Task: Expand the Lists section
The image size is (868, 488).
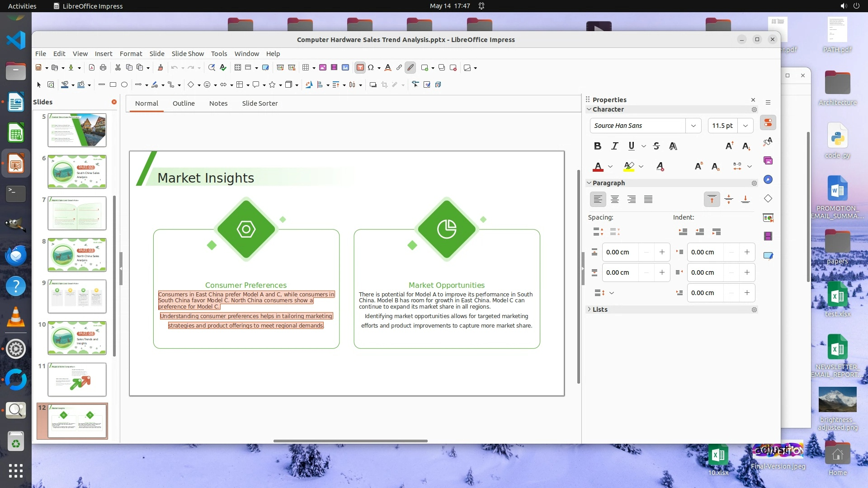Action: [600, 310]
